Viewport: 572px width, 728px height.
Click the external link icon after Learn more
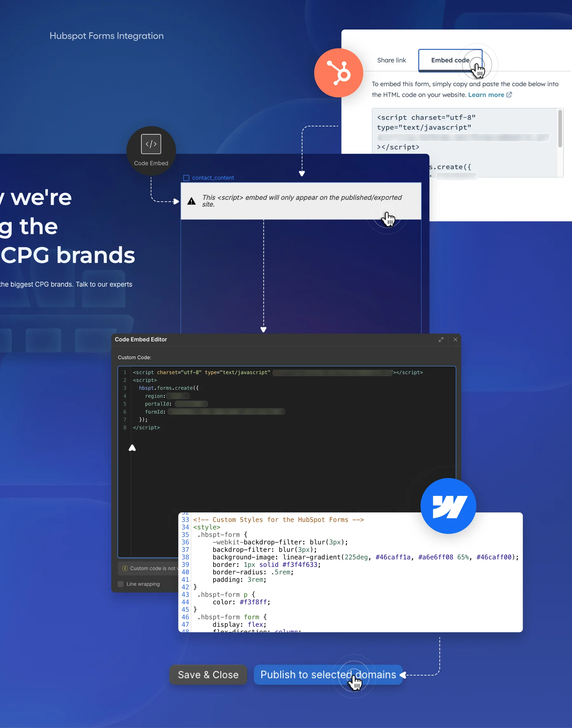click(509, 95)
